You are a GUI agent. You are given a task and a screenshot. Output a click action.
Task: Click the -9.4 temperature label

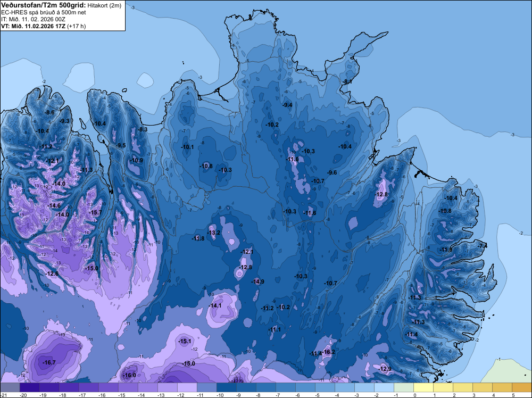[x=287, y=105]
